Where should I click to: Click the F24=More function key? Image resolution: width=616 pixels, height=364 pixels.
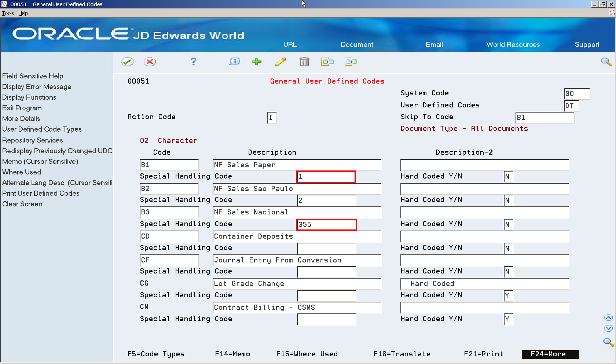point(550,354)
